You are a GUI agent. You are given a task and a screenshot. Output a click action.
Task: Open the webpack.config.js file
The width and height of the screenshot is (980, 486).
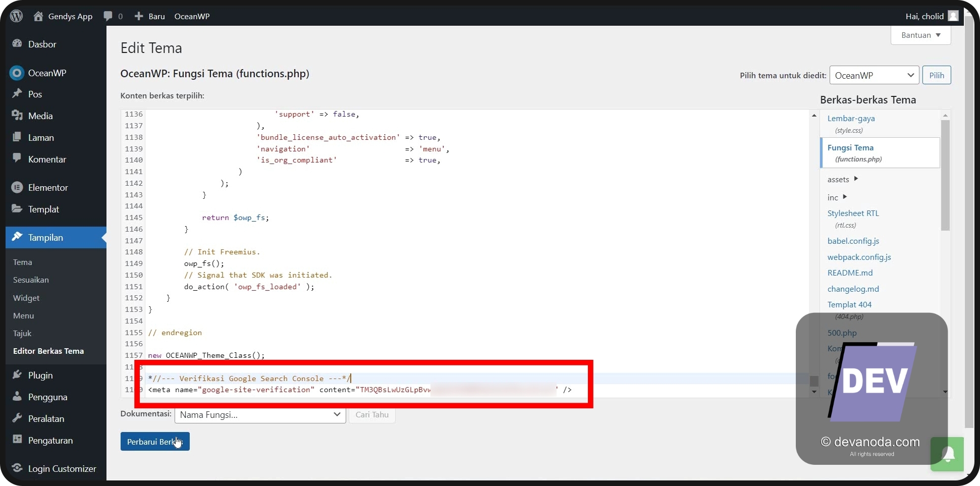pos(859,257)
